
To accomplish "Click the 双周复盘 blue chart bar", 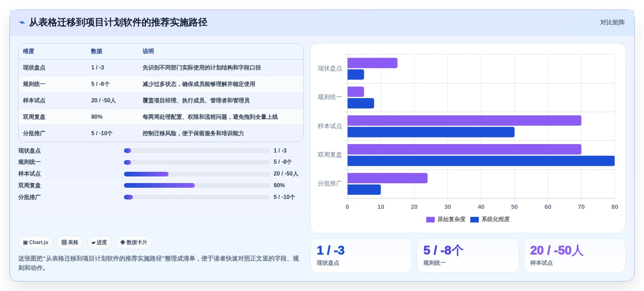I will 481,161.
